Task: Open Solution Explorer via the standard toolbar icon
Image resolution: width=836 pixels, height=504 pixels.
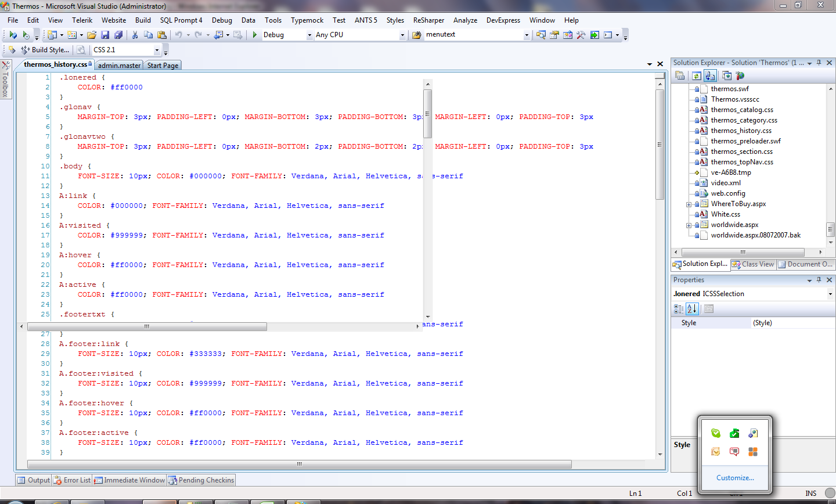Action: (541, 35)
